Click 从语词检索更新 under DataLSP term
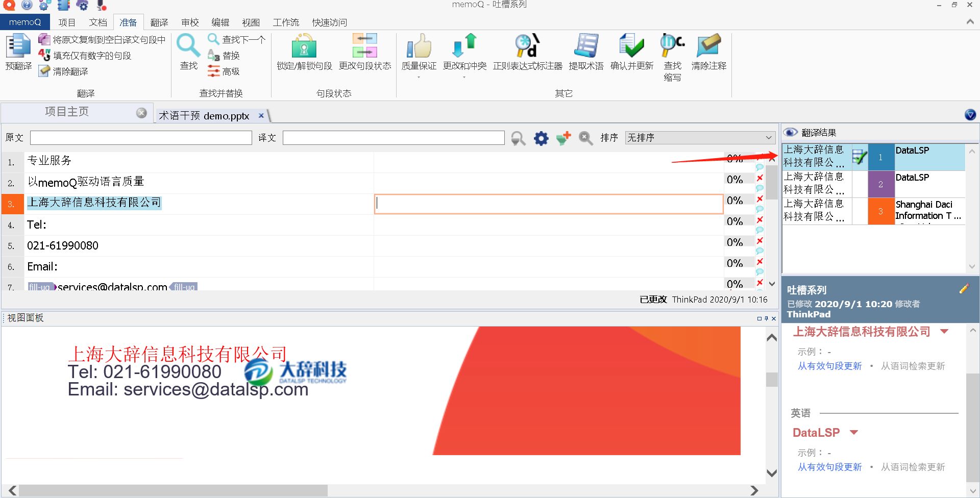The image size is (980, 498). (913, 467)
